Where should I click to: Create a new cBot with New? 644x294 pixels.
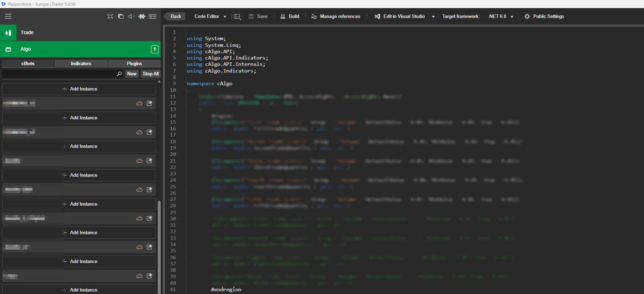click(132, 74)
